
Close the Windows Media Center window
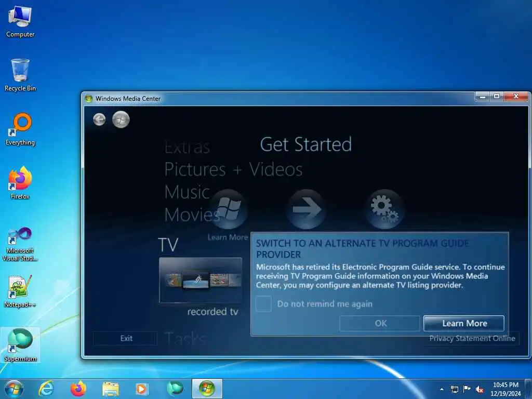point(516,97)
